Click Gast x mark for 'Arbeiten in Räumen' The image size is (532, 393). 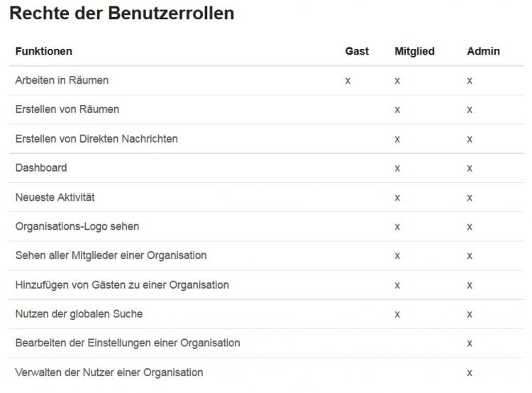click(x=348, y=81)
